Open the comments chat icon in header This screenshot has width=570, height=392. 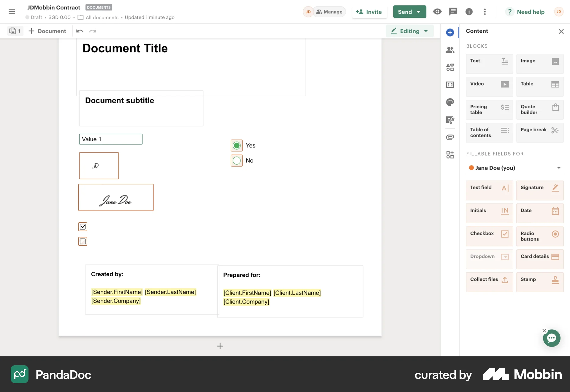pyautogui.click(x=453, y=12)
